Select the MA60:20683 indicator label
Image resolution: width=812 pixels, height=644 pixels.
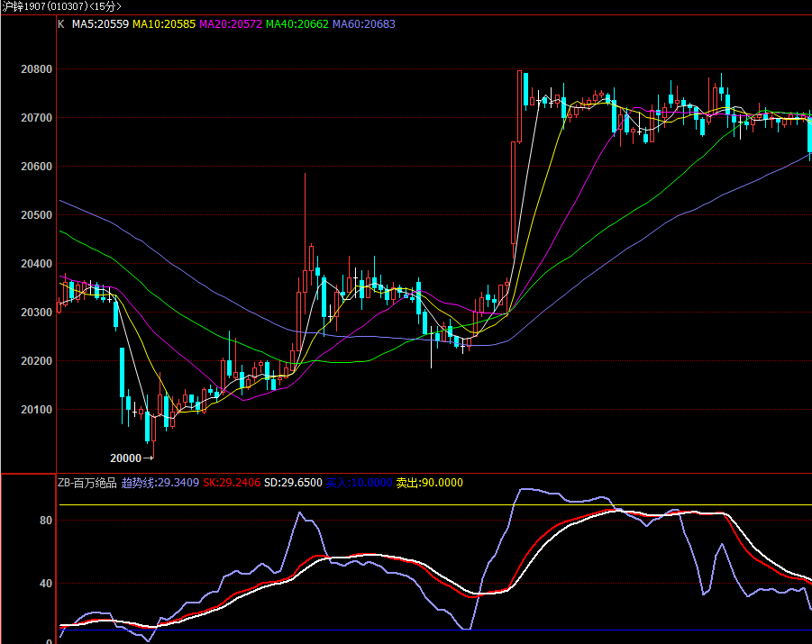pos(364,24)
